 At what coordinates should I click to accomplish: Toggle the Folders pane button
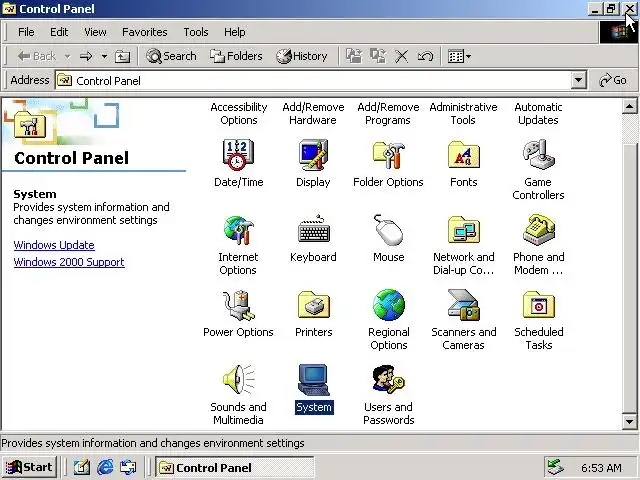point(236,56)
